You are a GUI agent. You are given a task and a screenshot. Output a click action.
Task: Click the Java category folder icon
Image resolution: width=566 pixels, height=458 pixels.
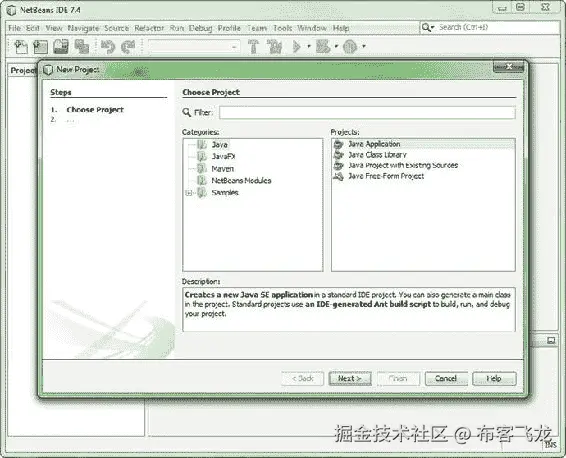tap(202, 145)
